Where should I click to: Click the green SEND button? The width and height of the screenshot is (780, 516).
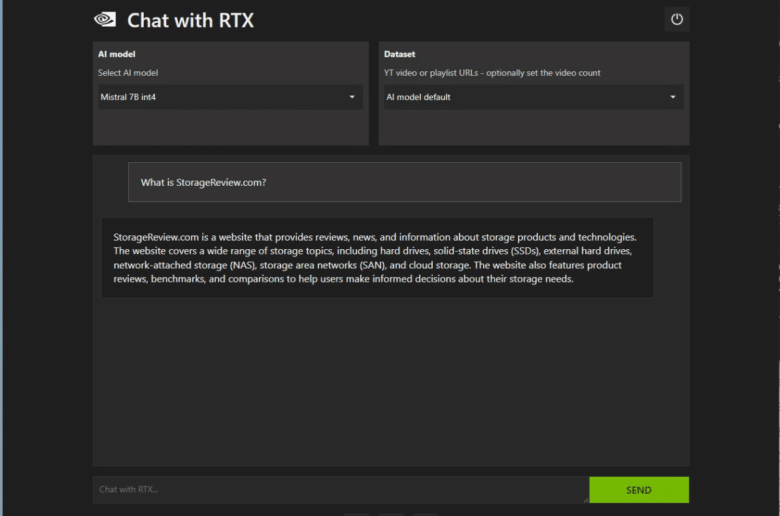pos(639,490)
